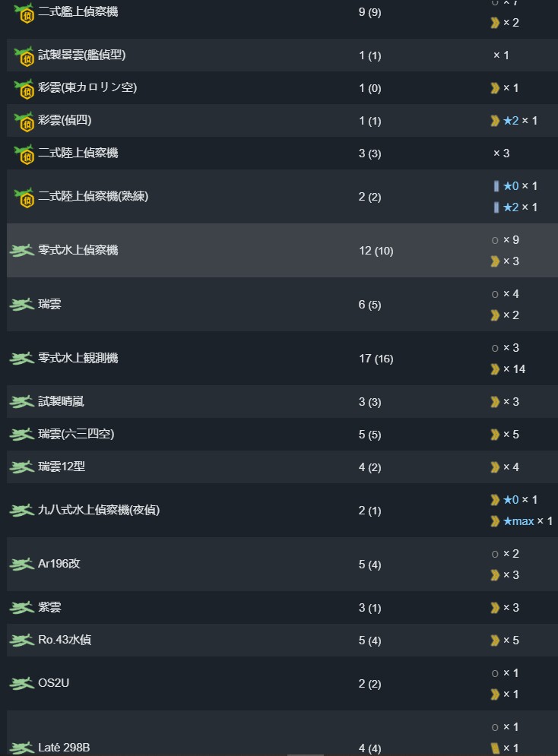Click the gold chevron icon in 試製晴嵐 row
The image size is (558, 756).
[x=495, y=402]
